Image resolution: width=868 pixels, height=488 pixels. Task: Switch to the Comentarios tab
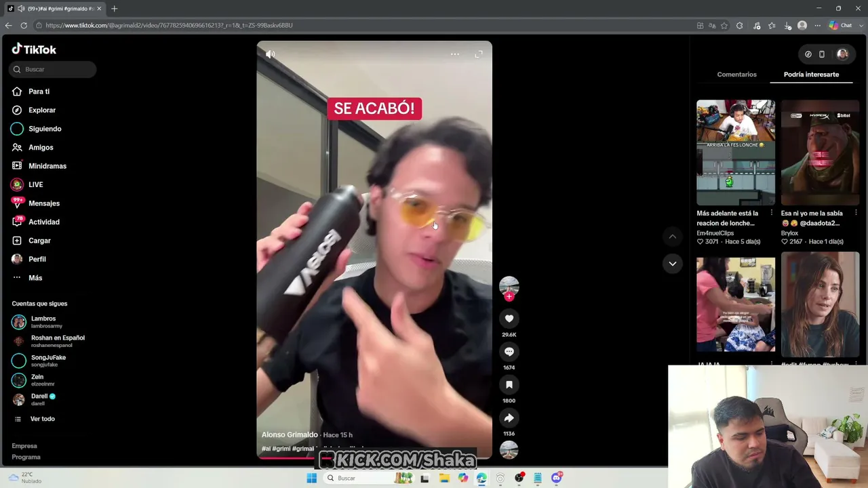(x=736, y=75)
